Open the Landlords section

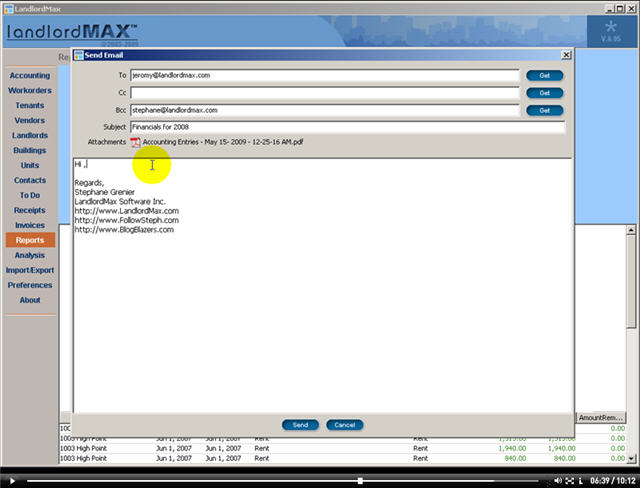30,135
